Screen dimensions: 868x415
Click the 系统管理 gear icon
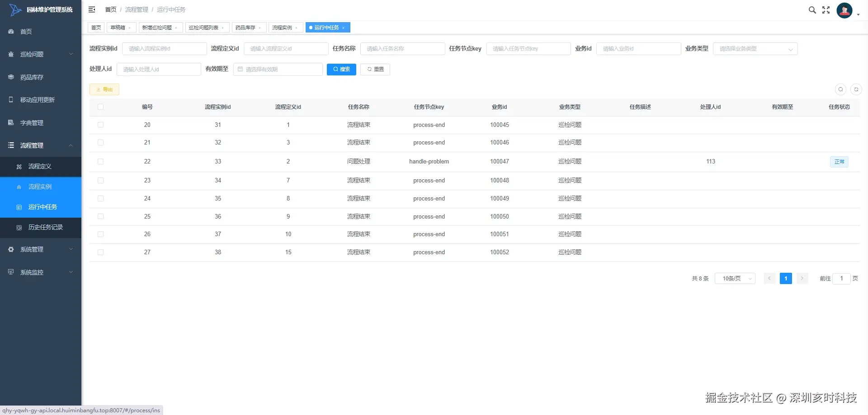click(11, 249)
